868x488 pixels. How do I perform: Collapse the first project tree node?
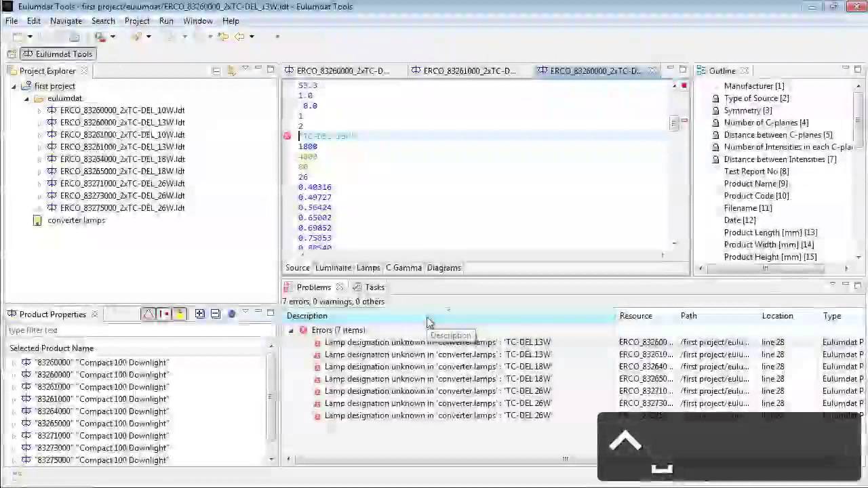[x=14, y=87]
